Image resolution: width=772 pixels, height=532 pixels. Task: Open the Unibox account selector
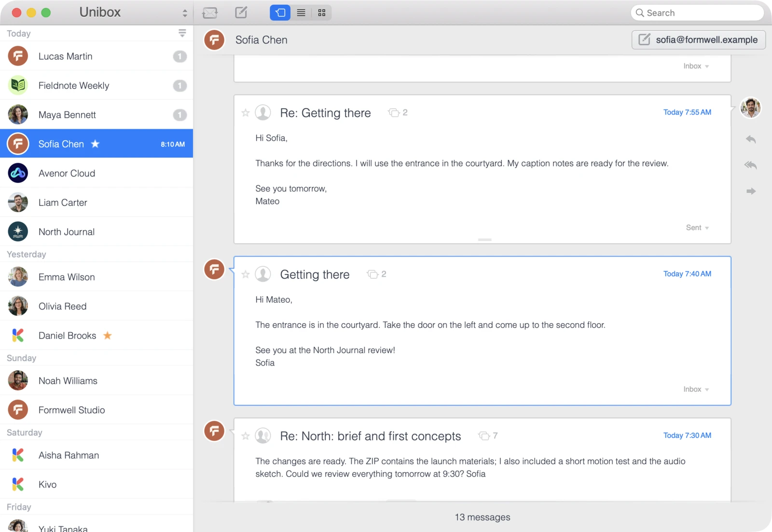(x=185, y=13)
